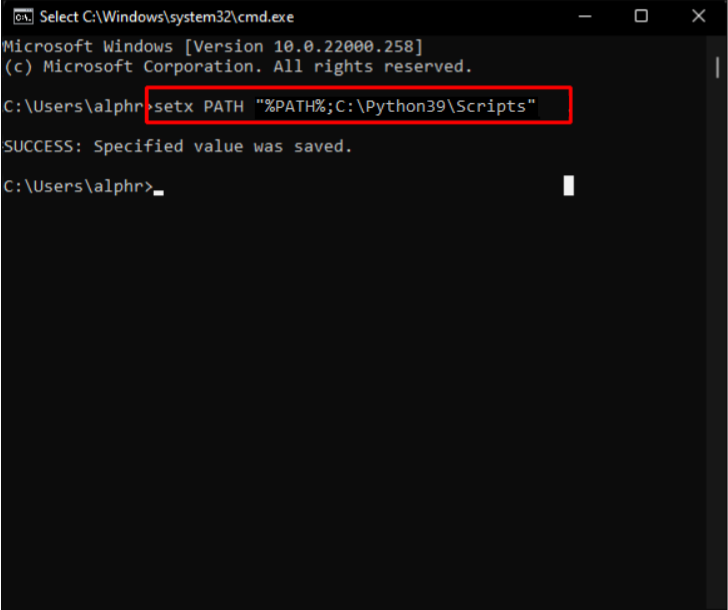Click the word PATH after setx

pyautogui.click(x=225, y=106)
